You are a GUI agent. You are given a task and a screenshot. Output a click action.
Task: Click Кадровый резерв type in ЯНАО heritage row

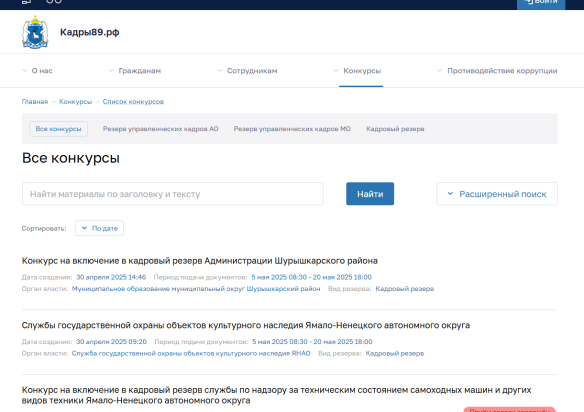[x=395, y=353]
